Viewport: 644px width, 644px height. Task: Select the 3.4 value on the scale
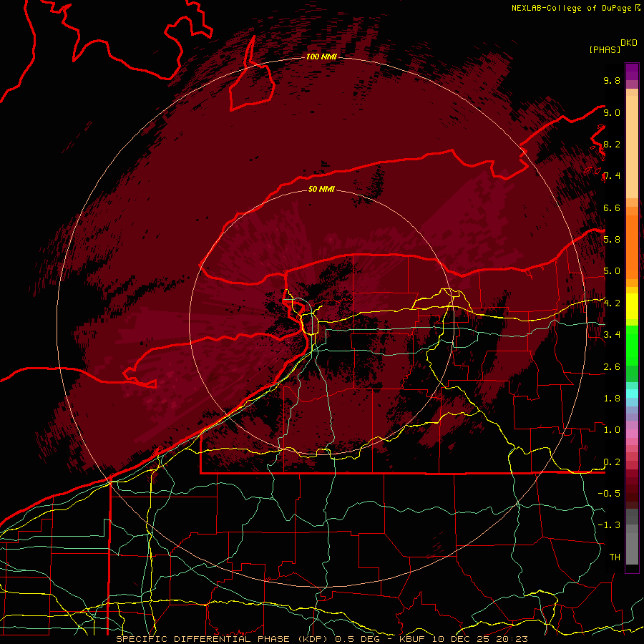[x=612, y=334]
